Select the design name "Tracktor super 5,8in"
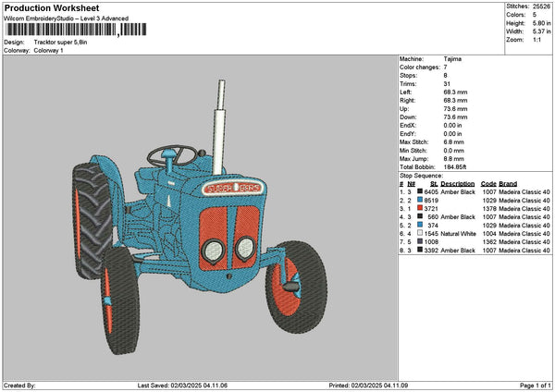This screenshot has width=555, height=392. point(60,43)
